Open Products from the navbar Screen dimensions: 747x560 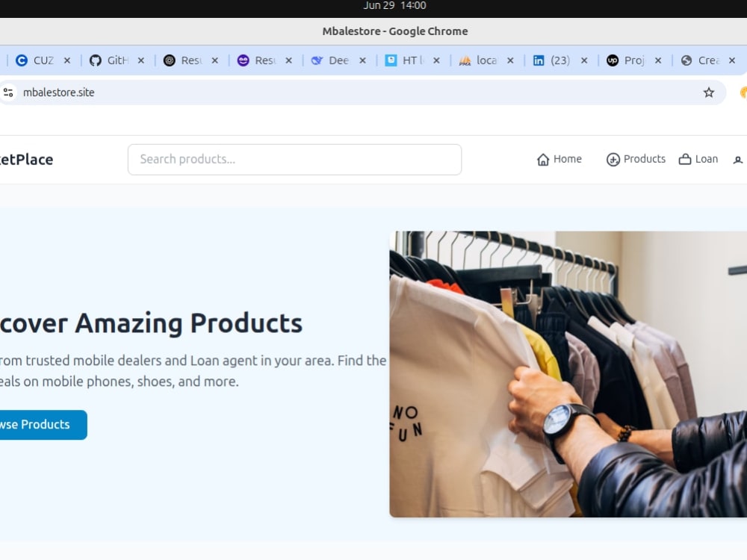tap(636, 159)
